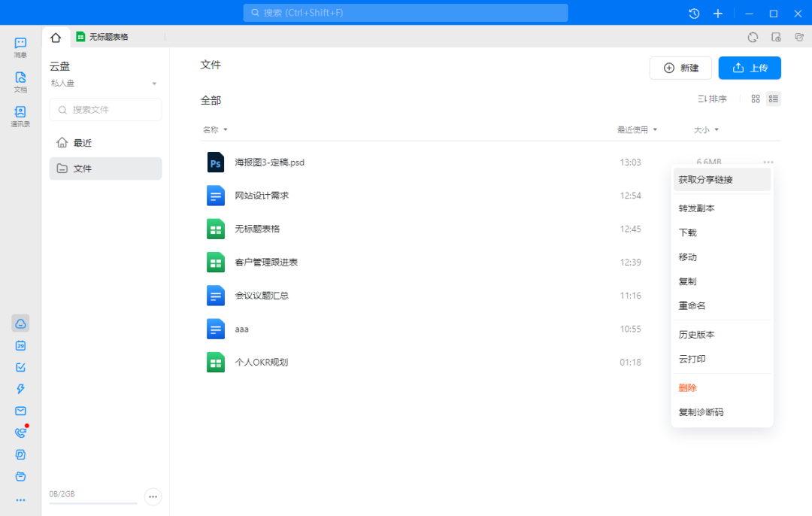Screen dimensions: 812x516
Task: Click the rounded square app icon above bottom box icon
Action: coord(20,454)
